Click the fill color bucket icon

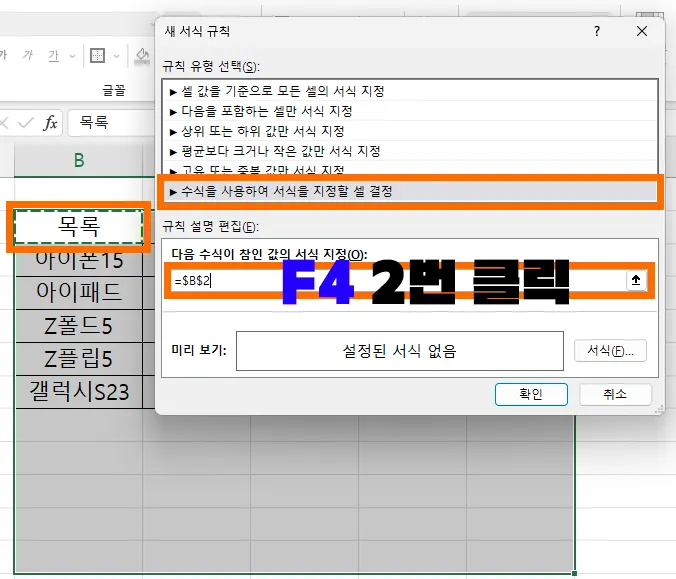tap(142, 56)
